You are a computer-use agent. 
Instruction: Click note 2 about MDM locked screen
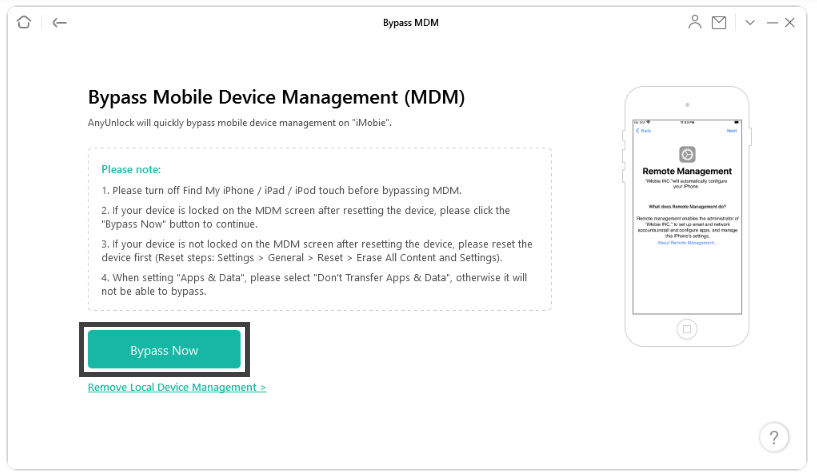click(305, 217)
